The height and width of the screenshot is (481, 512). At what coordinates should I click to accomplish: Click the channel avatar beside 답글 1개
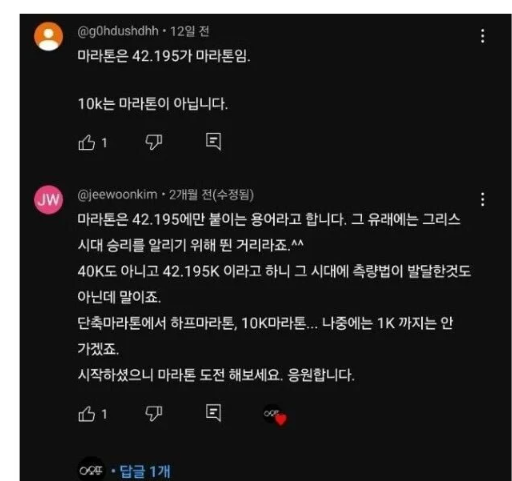point(91,470)
